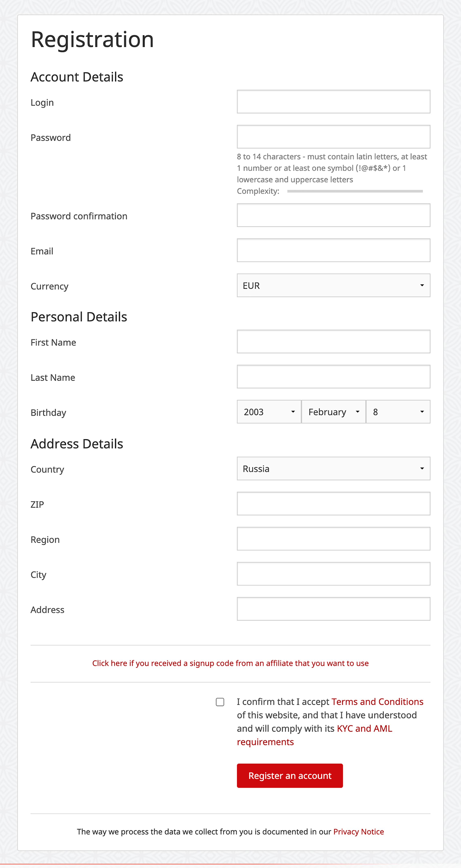This screenshot has height=868, width=461.
Task: Open the Terms and Conditions link
Action: click(377, 702)
